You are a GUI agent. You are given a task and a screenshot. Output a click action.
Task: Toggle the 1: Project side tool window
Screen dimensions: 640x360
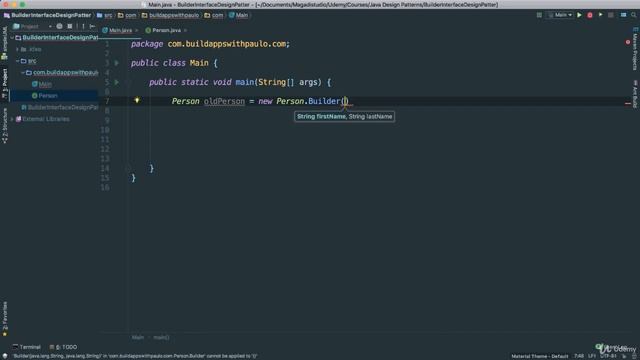(x=4, y=83)
